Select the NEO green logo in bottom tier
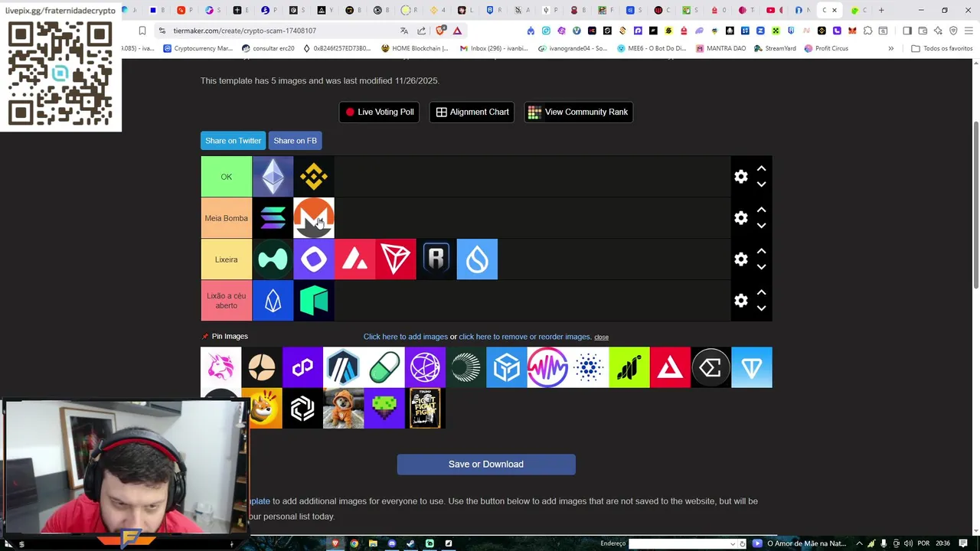 [x=314, y=301]
